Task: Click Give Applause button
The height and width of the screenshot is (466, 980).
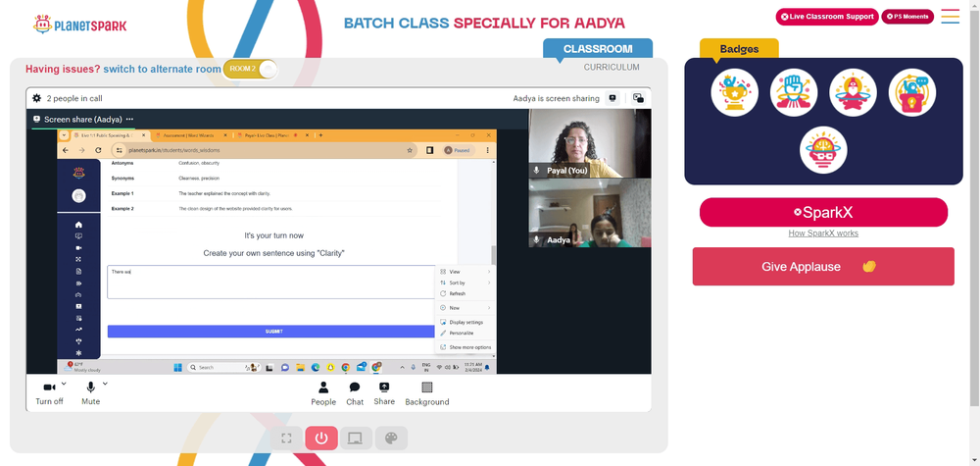Action: click(823, 267)
